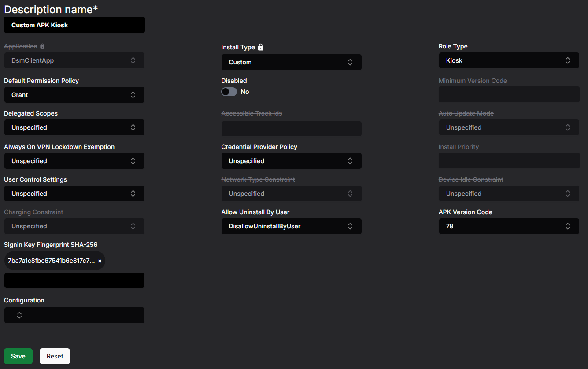The width and height of the screenshot is (588, 369).
Task: Open the APK Version Code dropdown
Action: point(509,226)
